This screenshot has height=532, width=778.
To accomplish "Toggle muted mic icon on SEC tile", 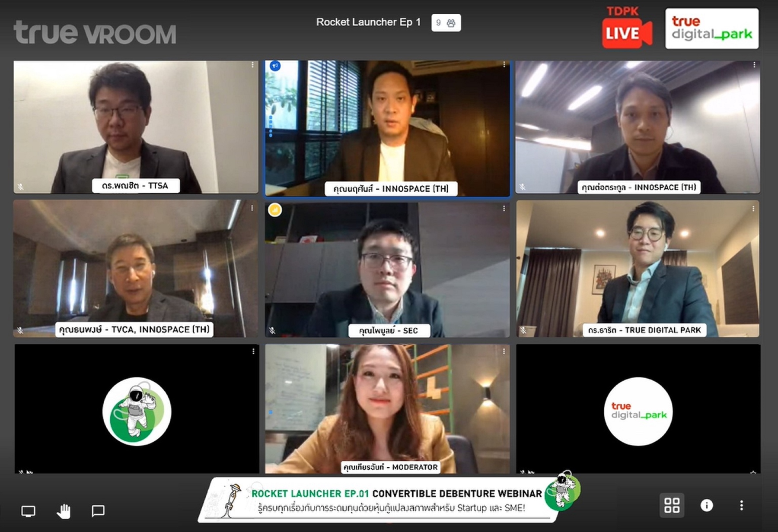I will click(272, 331).
